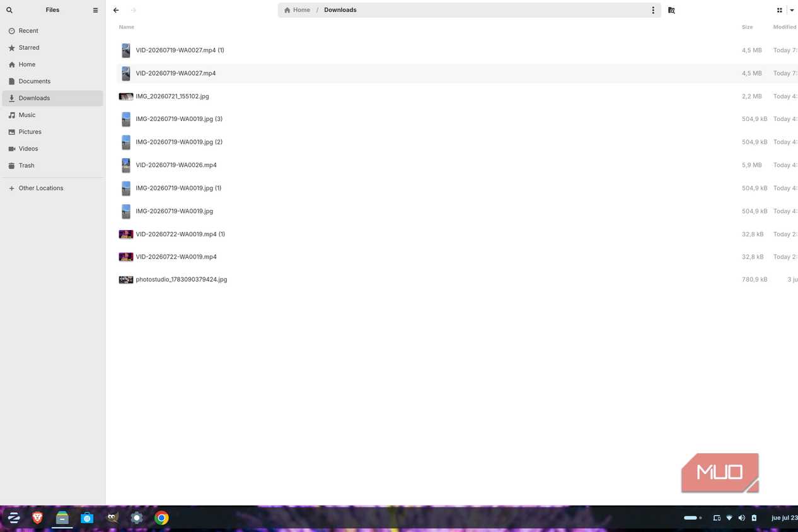
Task: Open the search in Files sidebar
Action: (x=9, y=10)
